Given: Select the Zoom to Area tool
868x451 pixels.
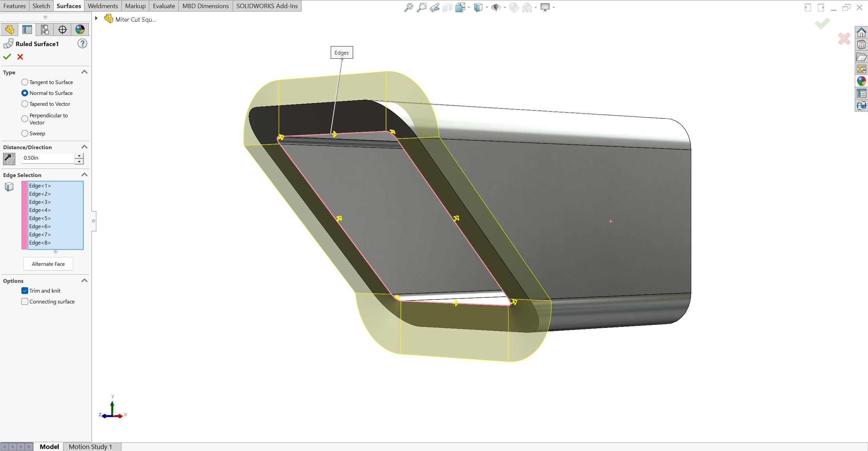Looking at the screenshot, I should click(x=422, y=7).
